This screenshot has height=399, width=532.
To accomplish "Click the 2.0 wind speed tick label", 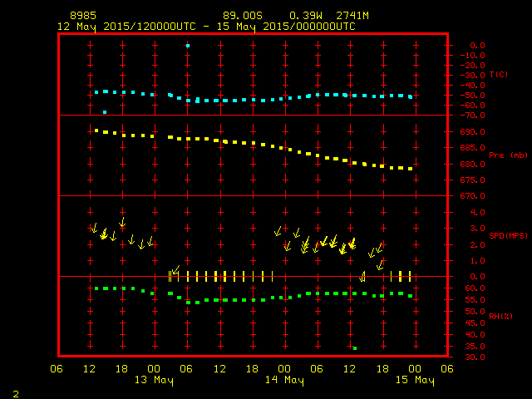I will [477, 245].
